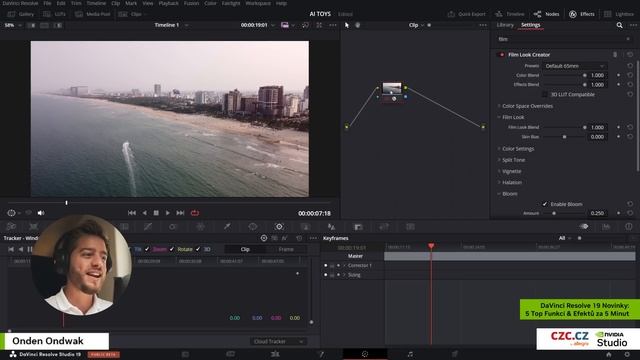Show the Scopes panel

[x=606, y=227]
